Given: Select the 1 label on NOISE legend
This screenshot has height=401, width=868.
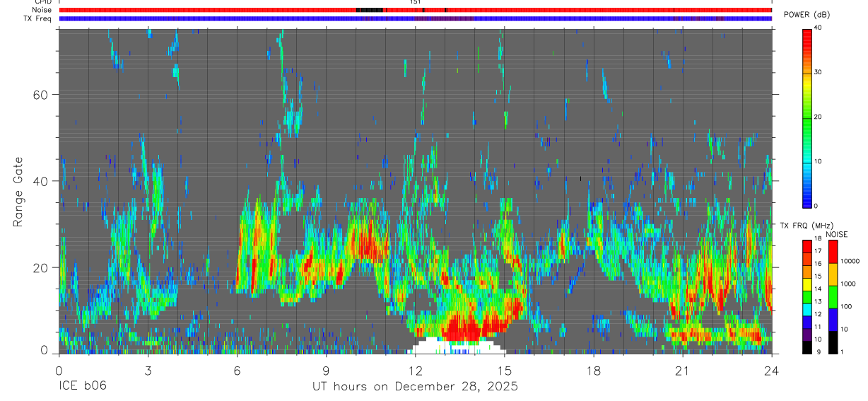Looking at the screenshot, I should pyautogui.click(x=843, y=351).
